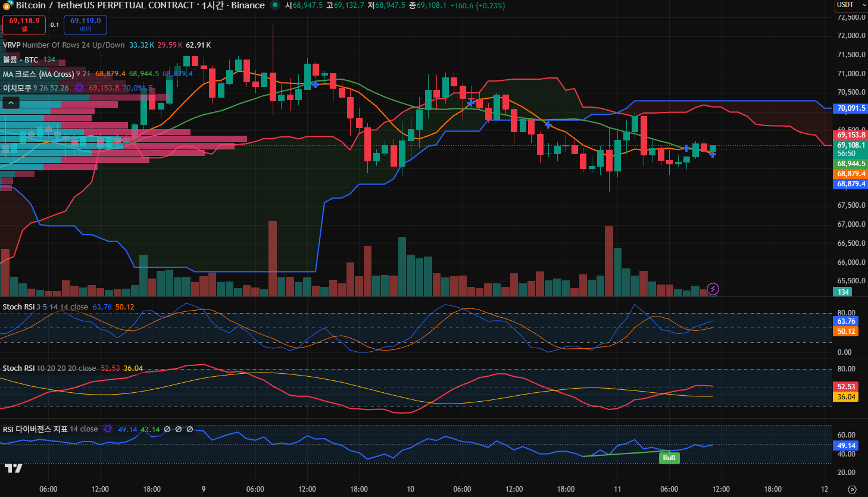The width and height of the screenshot is (868, 497).
Task: Click last crossed-circle value in RSI legend
Action: pyautogui.click(x=190, y=429)
